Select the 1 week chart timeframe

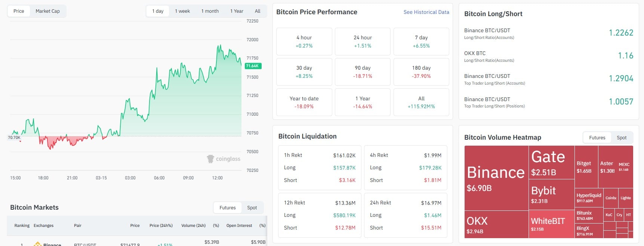[x=182, y=11]
